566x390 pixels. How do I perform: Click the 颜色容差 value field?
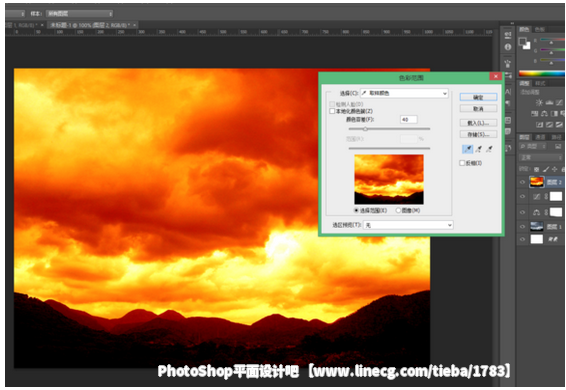tap(409, 120)
